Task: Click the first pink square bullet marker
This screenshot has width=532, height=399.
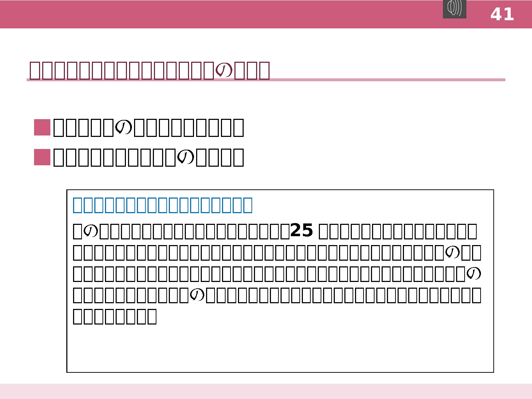Action: [x=42, y=128]
